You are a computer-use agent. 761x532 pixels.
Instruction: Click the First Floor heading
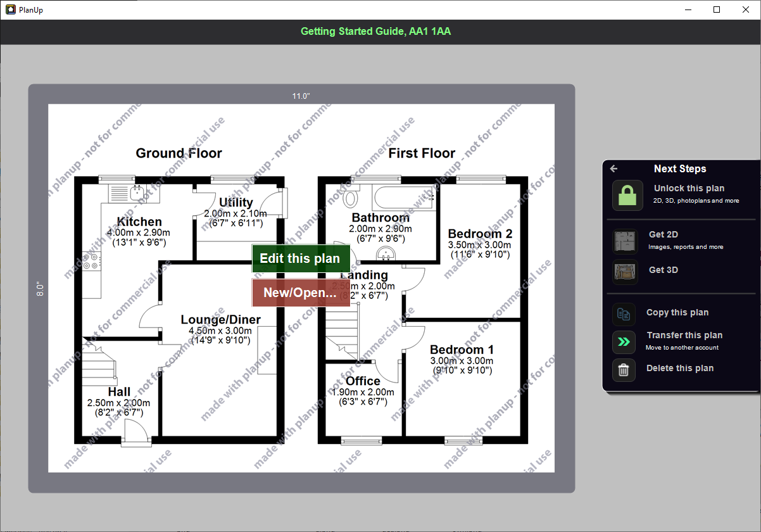click(422, 153)
